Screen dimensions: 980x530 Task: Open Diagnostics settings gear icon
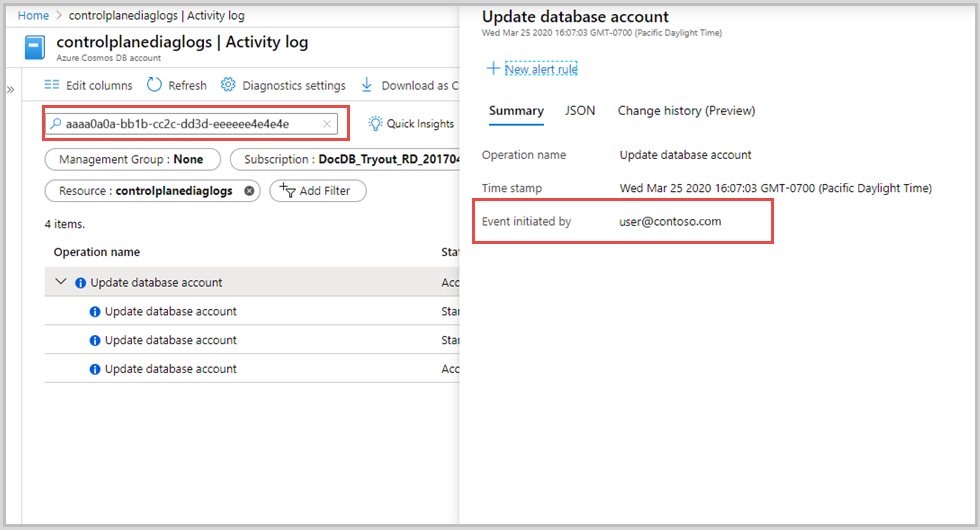tap(228, 85)
